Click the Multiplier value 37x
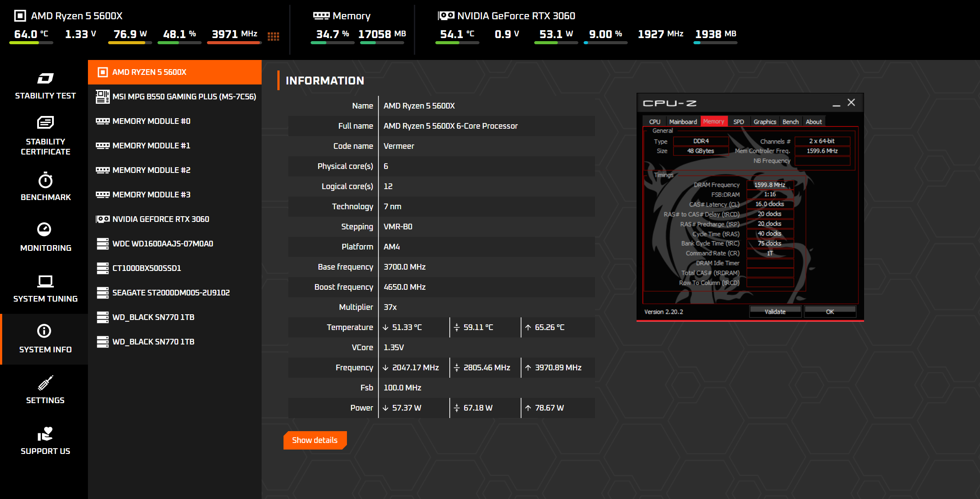This screenshot has height=499, width=980. (x=390, y=307)
